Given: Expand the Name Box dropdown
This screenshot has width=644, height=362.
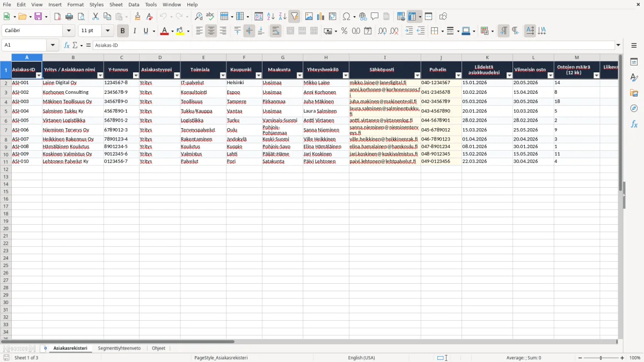Looking at the screenshot, I should pyautogui.click(x=53, y=46).
